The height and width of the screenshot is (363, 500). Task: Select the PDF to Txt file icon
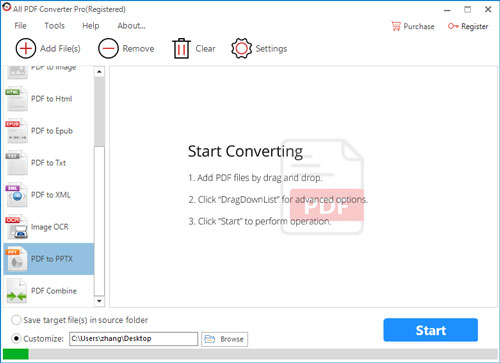[16, 163]
